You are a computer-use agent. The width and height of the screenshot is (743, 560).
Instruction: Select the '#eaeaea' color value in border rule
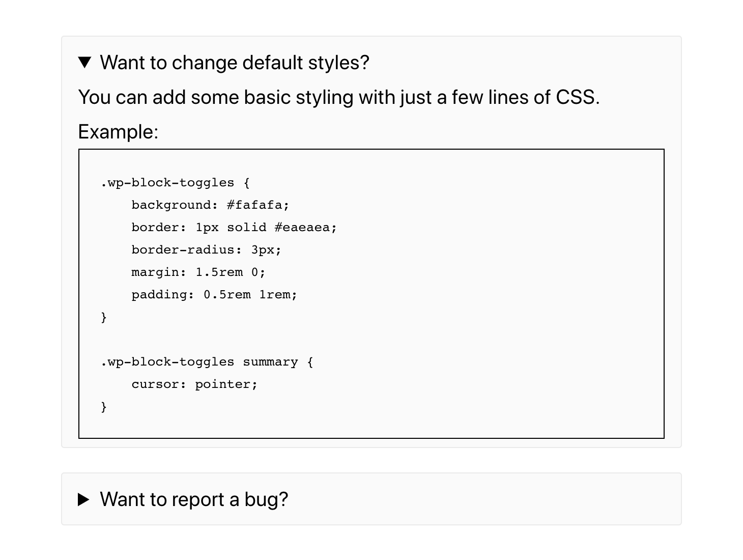[x=302, y=228]
